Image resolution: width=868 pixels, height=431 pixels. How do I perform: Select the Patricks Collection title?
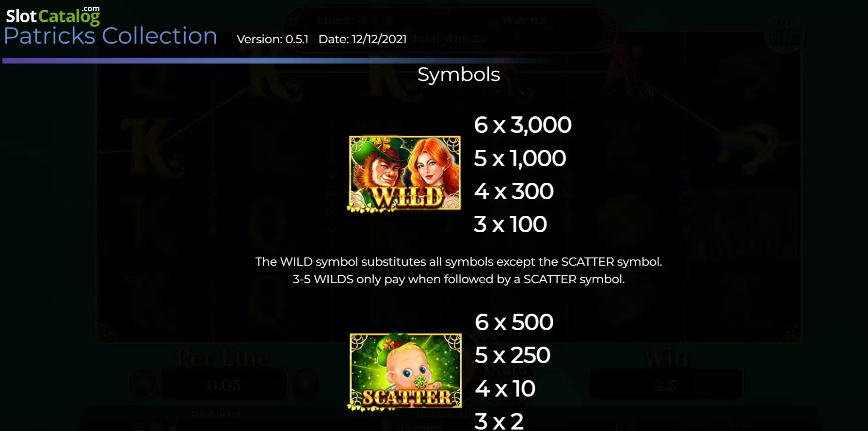click(x=111, y=36)
